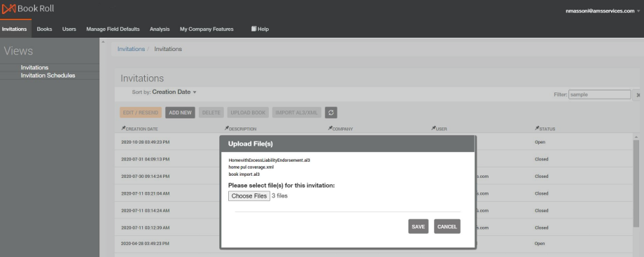
Task: Click the Book Roll logo icon
Action: (x=8, y=8)
